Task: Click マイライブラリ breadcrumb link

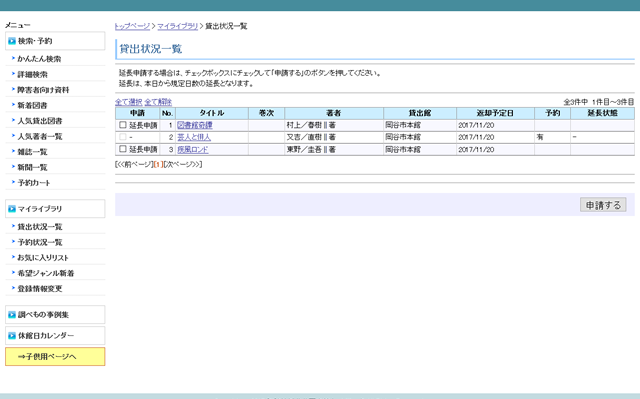Action: coord(178,26)
